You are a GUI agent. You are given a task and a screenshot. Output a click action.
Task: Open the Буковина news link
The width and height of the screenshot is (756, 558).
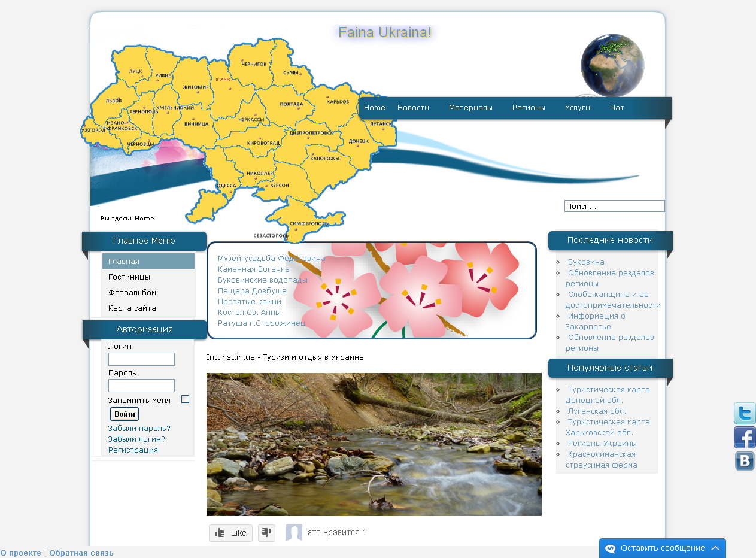point(586,262)
